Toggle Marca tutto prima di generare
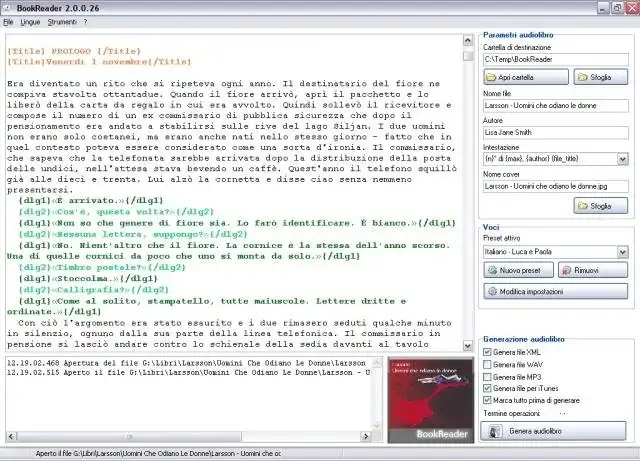The height and width of the screenshot is (461, 640). pos(487,400)
